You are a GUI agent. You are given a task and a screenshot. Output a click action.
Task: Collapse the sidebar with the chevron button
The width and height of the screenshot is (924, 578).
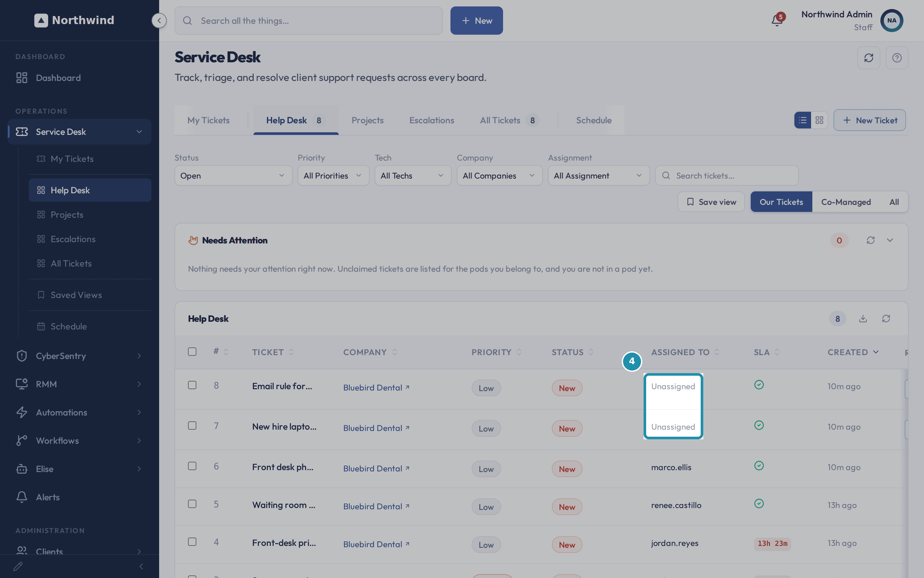click(159, 20)
